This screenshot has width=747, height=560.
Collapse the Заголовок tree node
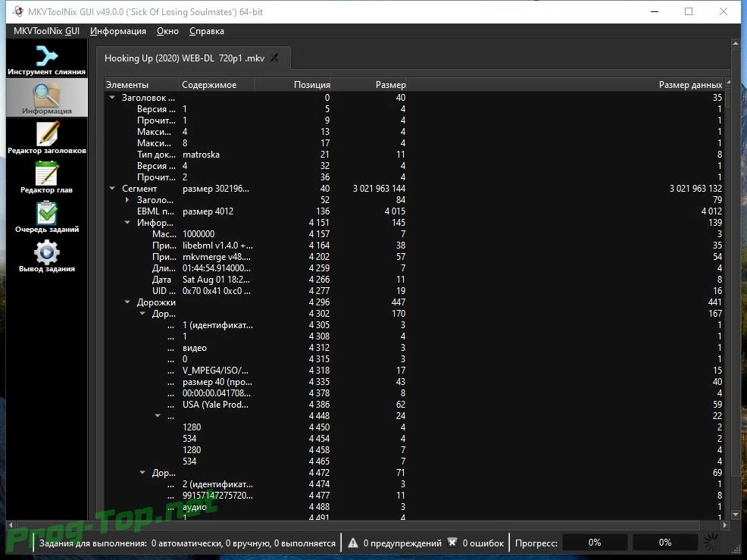(x=112, y=97)
